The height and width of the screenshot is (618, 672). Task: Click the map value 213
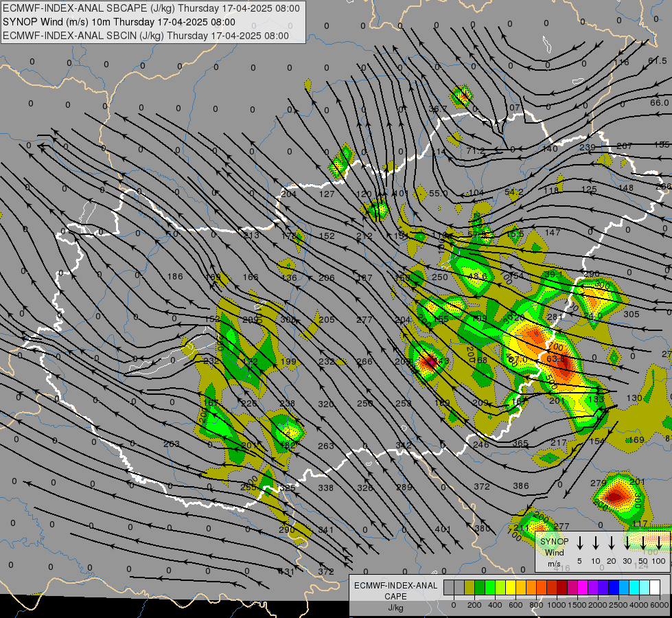(251, 235)
